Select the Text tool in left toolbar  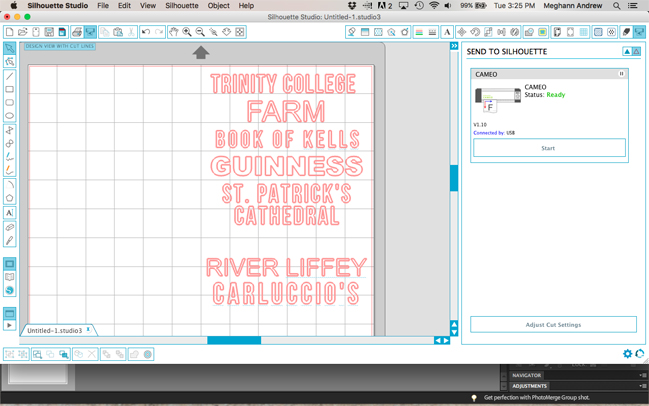pyautogui.click(x=10, y=213)
